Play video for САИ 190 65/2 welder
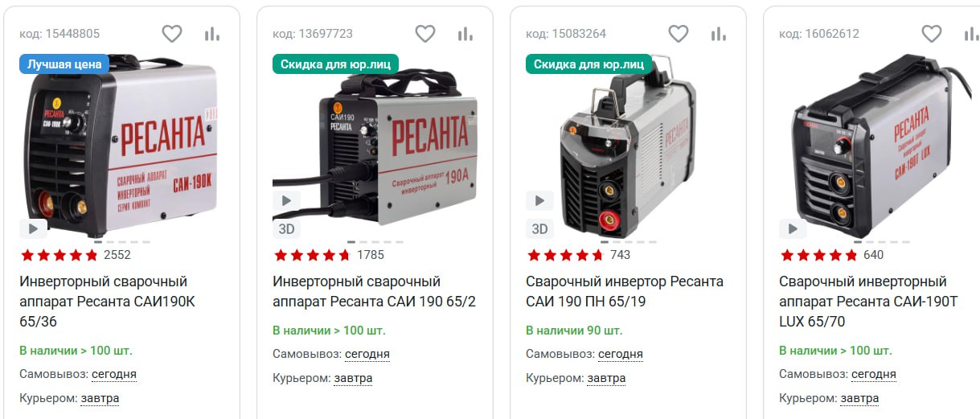Viewport: 980px width, 419px height. pos(286,200)
